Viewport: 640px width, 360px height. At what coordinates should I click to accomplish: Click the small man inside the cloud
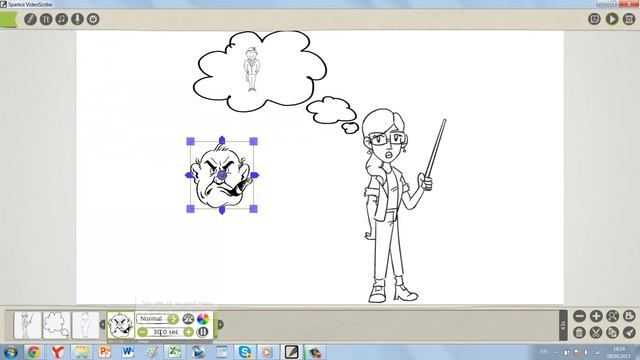(x=251, y=69)
